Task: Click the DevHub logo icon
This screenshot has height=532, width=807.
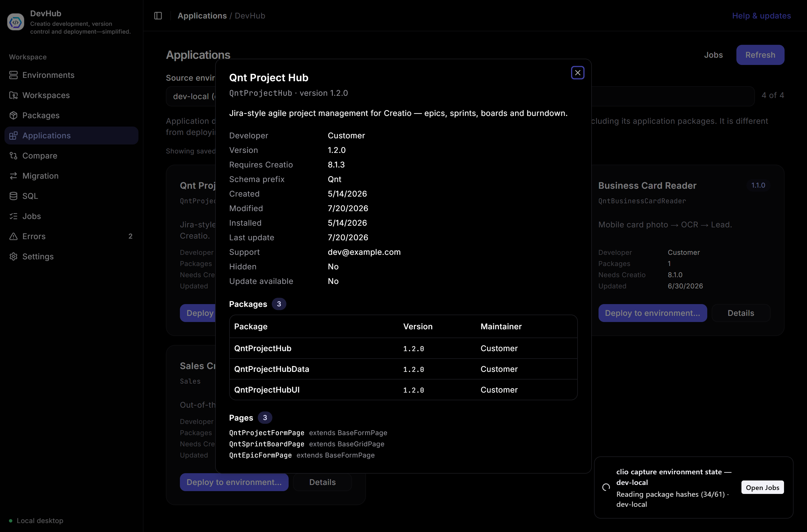Action: [x=16, y=22]
